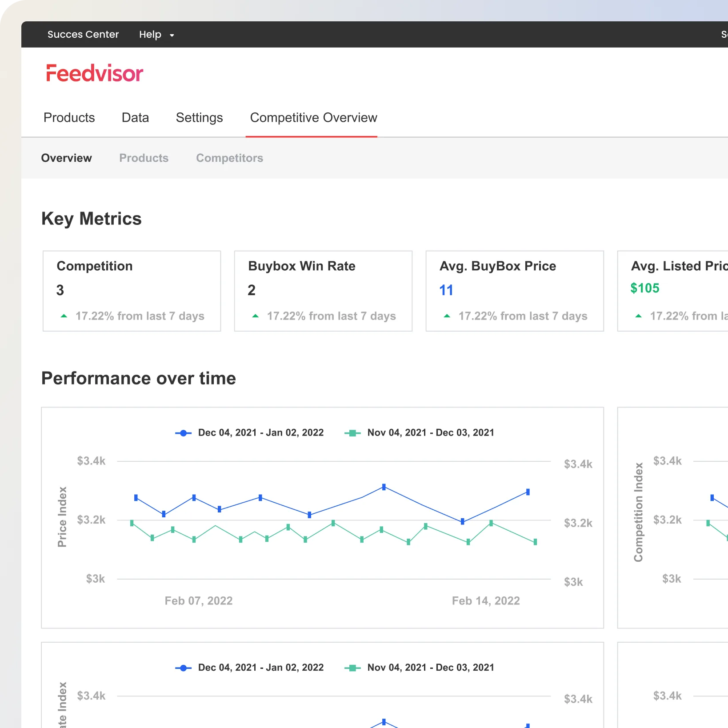This screenshot has width=728, height=728.
Task: Click the first blue data point in Price Index chart
Action: pyautogui.click(x=136, y=498)
